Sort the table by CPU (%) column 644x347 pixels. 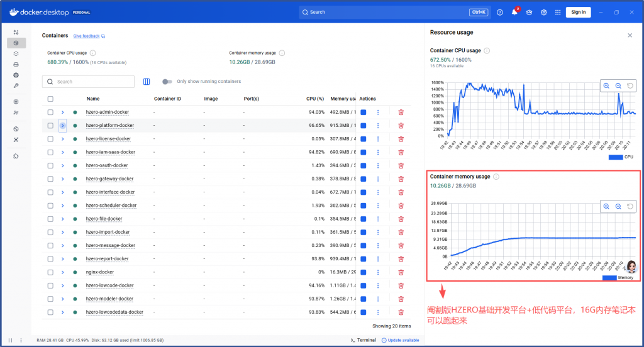(314, 99)
